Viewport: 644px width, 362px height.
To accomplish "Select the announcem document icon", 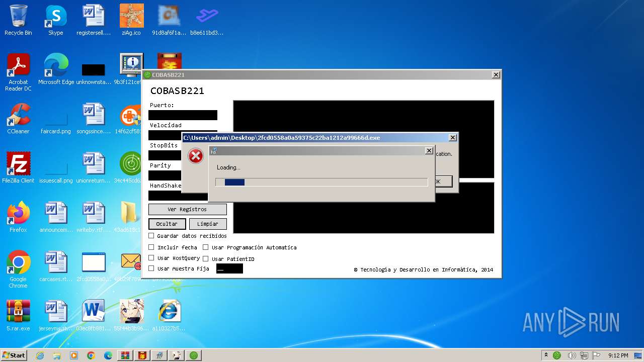I will (56, 217).
